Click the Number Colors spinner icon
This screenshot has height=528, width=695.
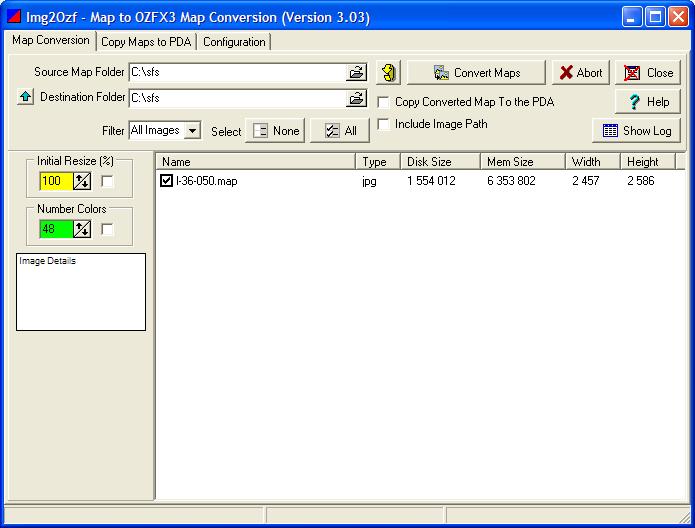(83, 229)
